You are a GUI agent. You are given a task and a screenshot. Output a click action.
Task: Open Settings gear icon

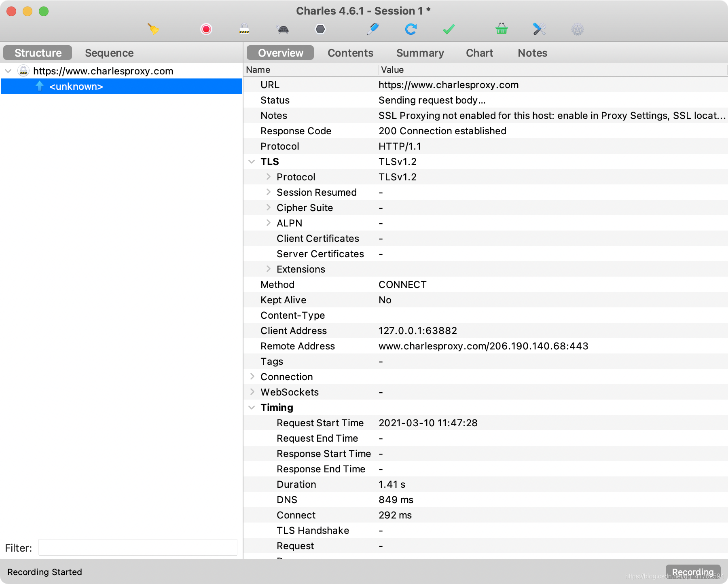(x=578, y=29)
